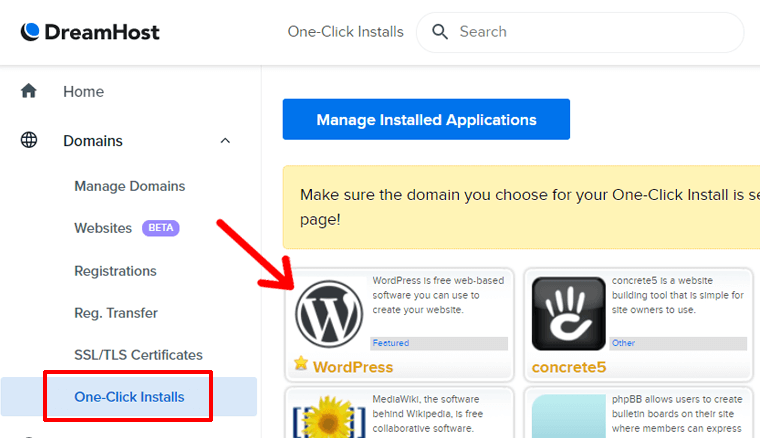Click the Other category label

pyautogui.click(x=623, y=343)
